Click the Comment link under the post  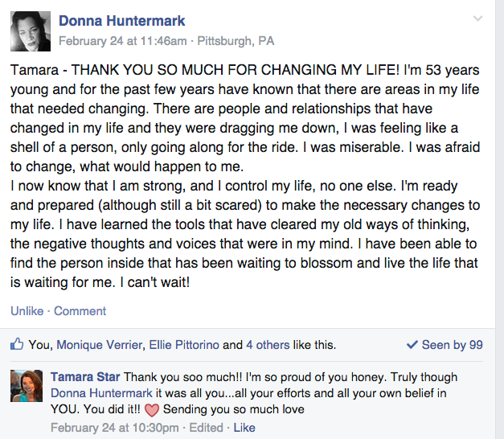click(x=80, y=311)
